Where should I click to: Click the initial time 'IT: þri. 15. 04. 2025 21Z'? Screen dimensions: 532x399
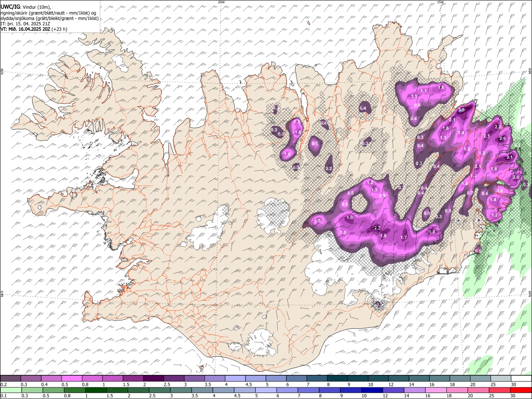coord(25,24)
